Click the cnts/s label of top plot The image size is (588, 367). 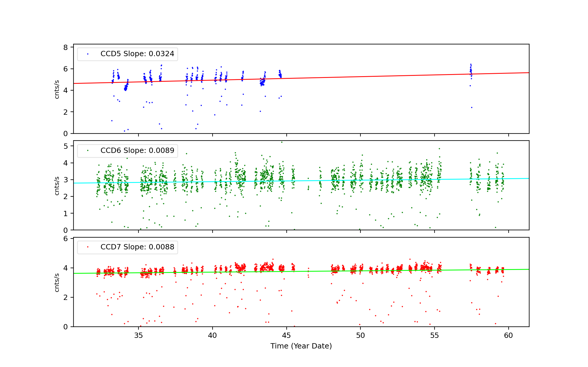pos(57,89)
